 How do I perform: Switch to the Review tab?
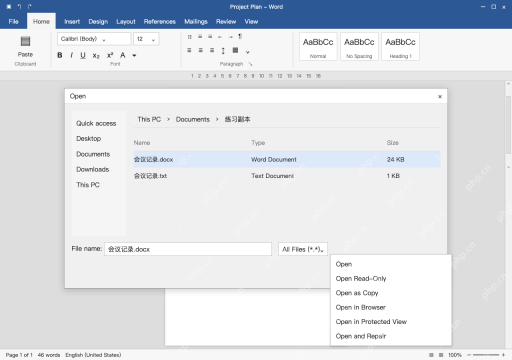(x=226, y=22)
